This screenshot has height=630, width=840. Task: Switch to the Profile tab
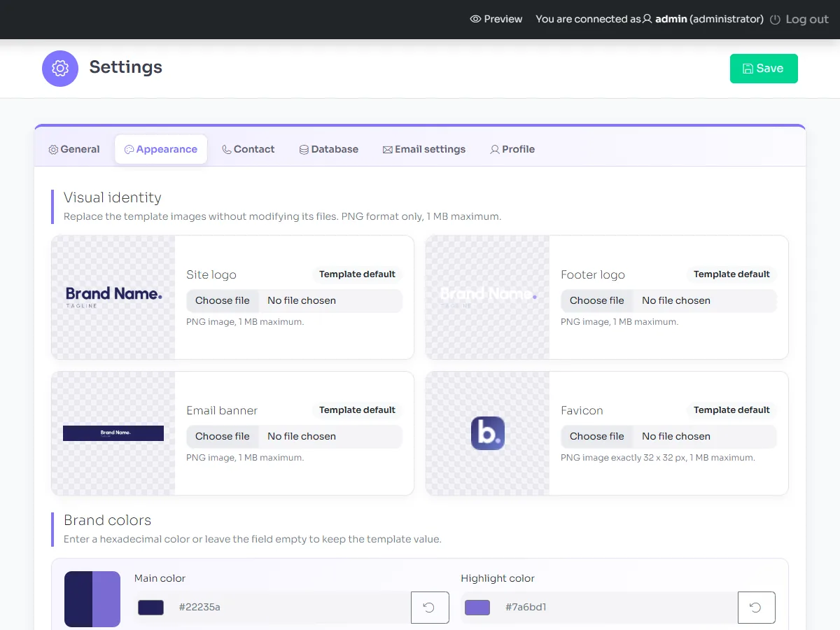(512, 149)
